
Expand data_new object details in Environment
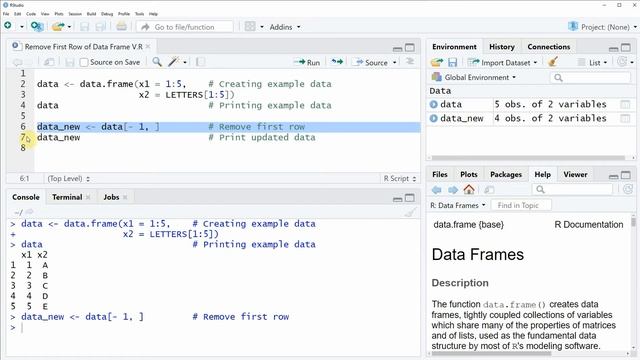point(433,118)
